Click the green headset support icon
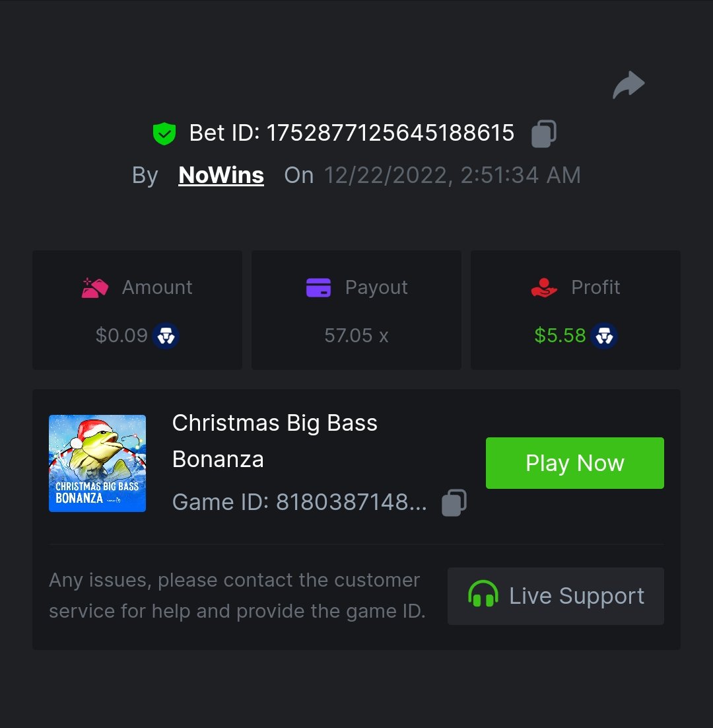This screenshot has width=713, height=728. click(483, 596)
